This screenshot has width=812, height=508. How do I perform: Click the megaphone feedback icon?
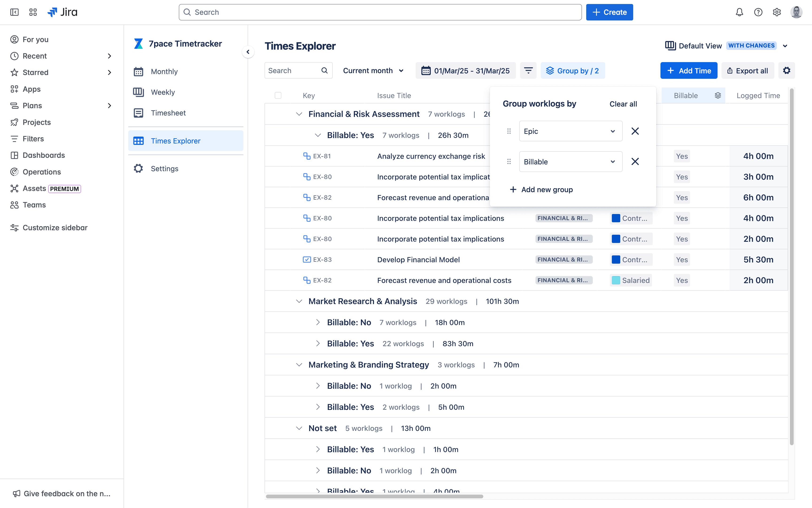16,494
